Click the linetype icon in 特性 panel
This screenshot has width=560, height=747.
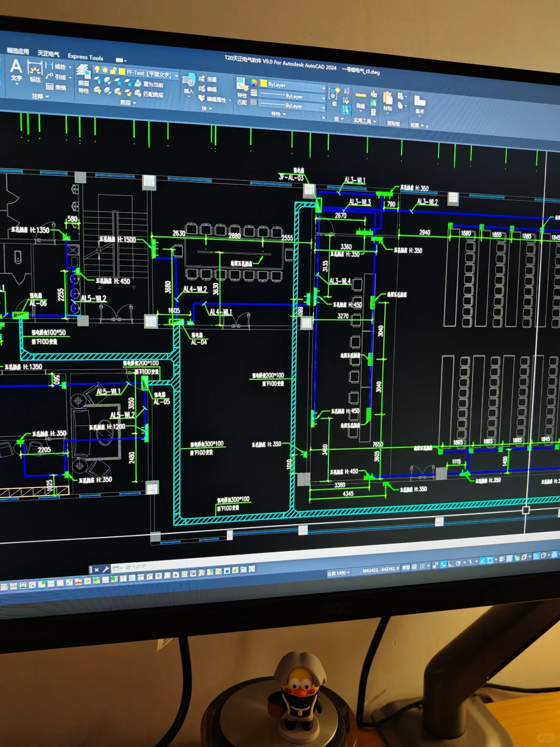(254, 102)
